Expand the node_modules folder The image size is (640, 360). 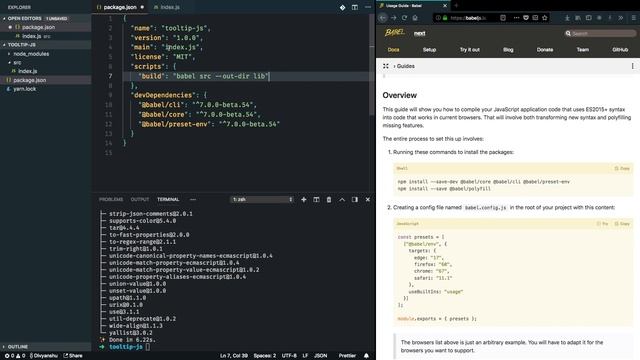[31, 53]
